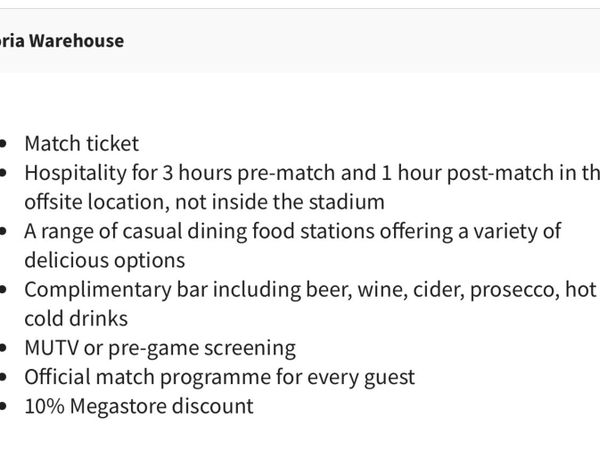This screenshot has height=450, width=600.
Task: Click the bullet beside 'Match ticket'
Action: point(7,144)
